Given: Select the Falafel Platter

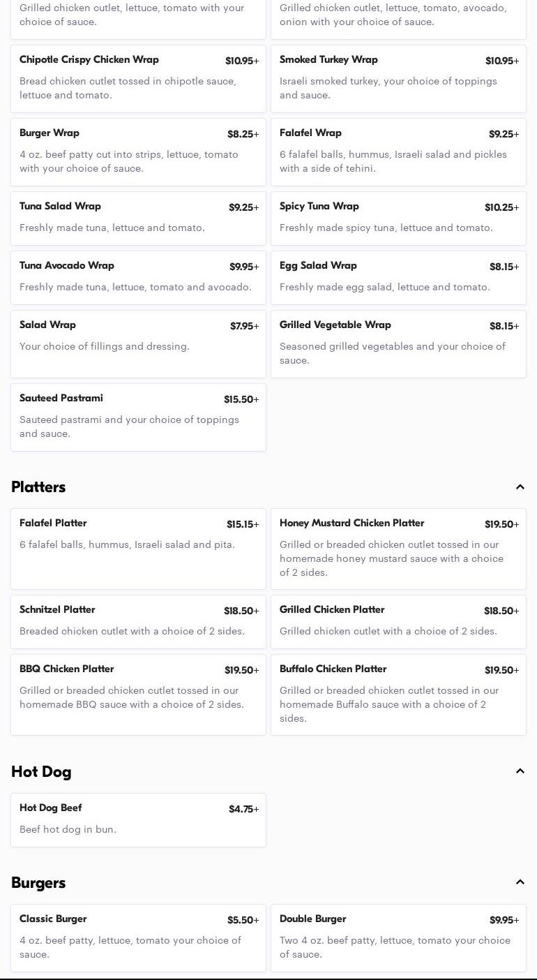Looking at the screenshot, I should [138, 549].
